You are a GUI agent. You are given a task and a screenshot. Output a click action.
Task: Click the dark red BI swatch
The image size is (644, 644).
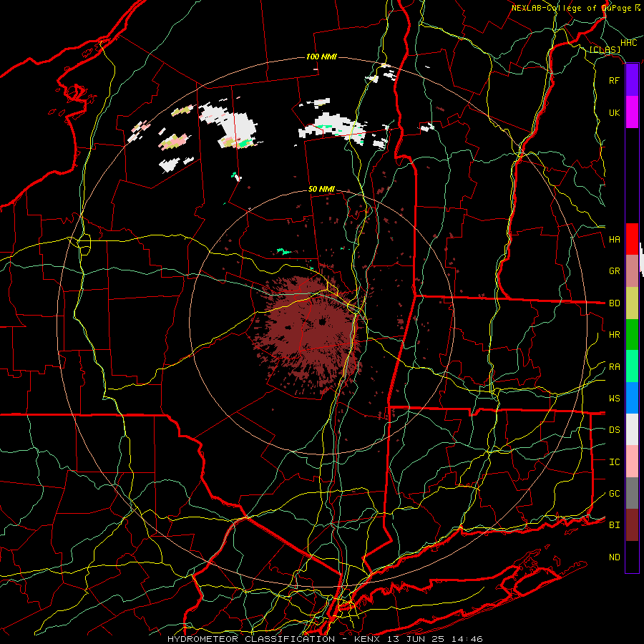632,525
